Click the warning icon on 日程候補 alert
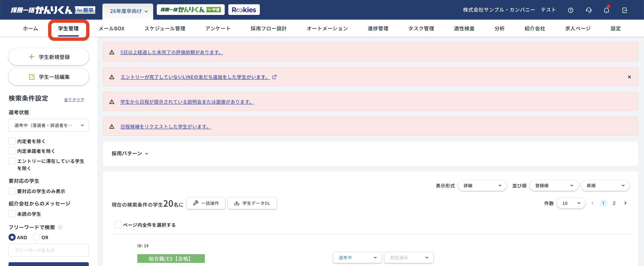The height and width of the screenshot is (266, 644). [112, 126]
